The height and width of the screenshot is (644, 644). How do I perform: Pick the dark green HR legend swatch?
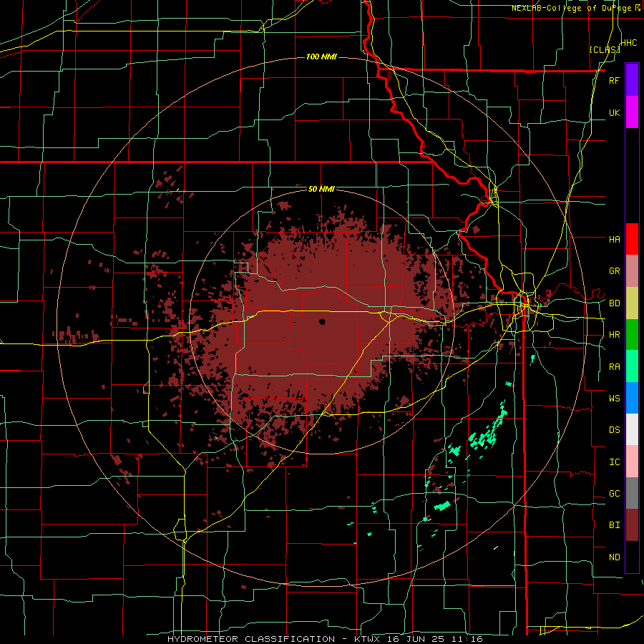[x=632, y=335]
